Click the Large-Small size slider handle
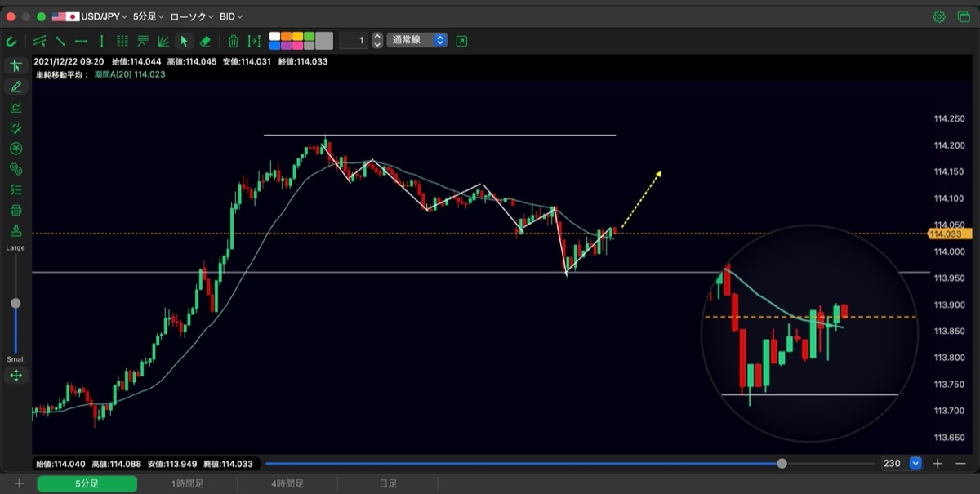 point(16,303)
